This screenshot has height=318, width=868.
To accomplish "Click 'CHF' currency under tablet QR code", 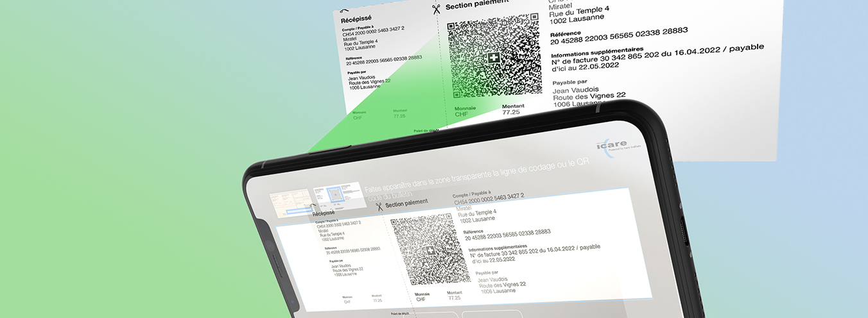I will [x=421, y=299].
